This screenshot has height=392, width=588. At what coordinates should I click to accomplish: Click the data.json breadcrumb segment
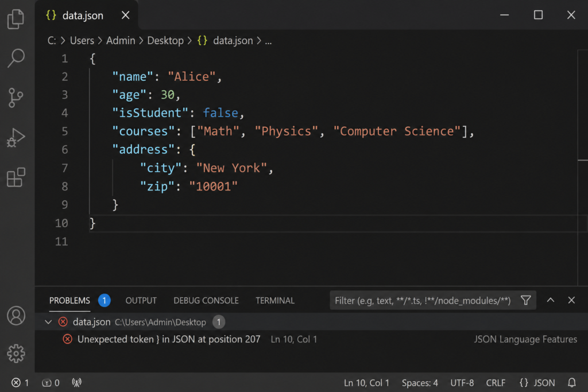pyautogui.click(x=233, y=41)
